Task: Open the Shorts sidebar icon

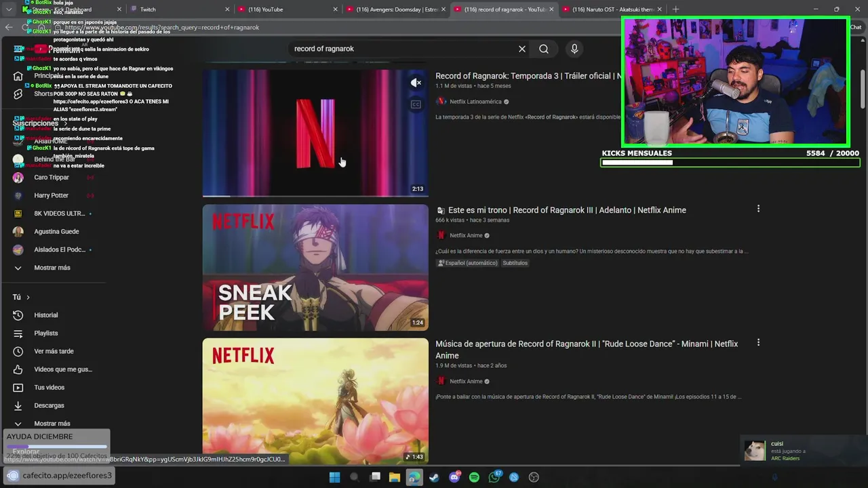Action: (x=18, y=94)
